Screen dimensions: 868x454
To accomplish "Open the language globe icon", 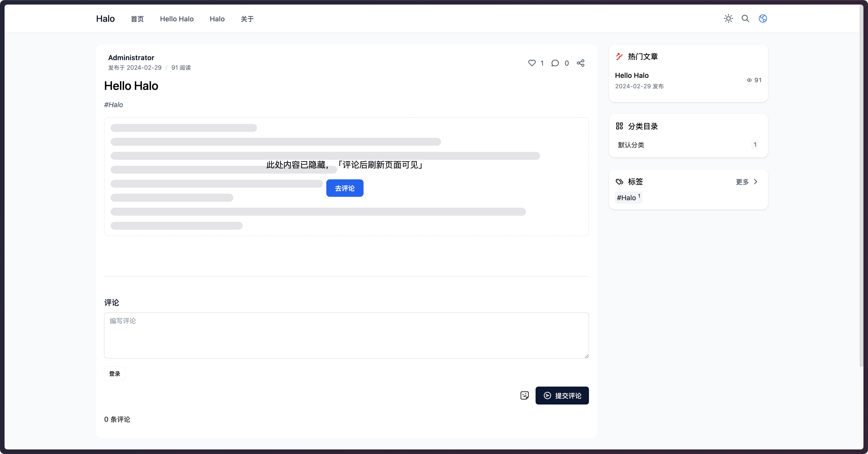I will (x=763, y=19).
